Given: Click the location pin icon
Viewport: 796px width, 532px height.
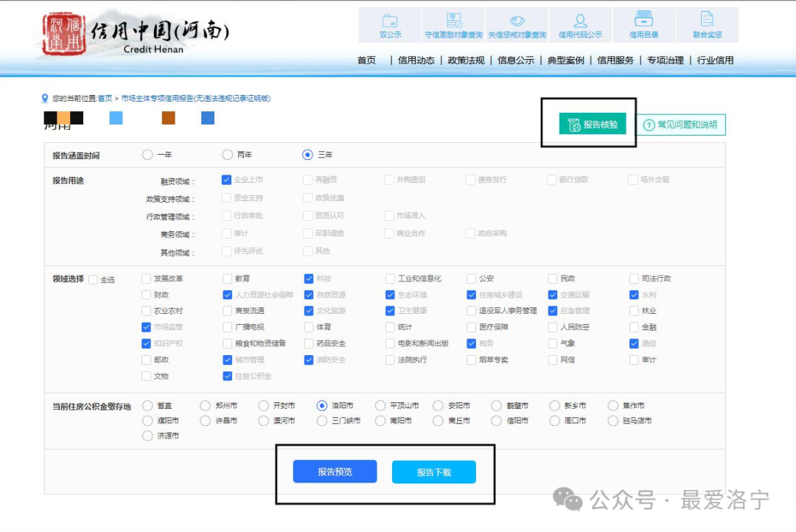Looking at the screenshot, I should (45, 98).
